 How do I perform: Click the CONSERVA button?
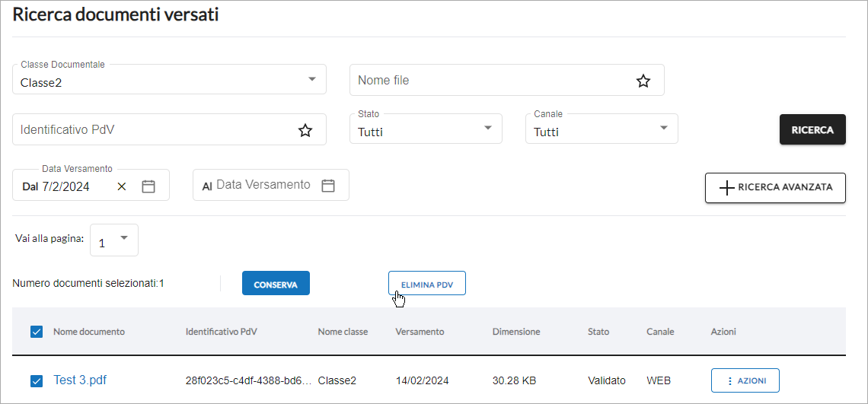[276, 283]
